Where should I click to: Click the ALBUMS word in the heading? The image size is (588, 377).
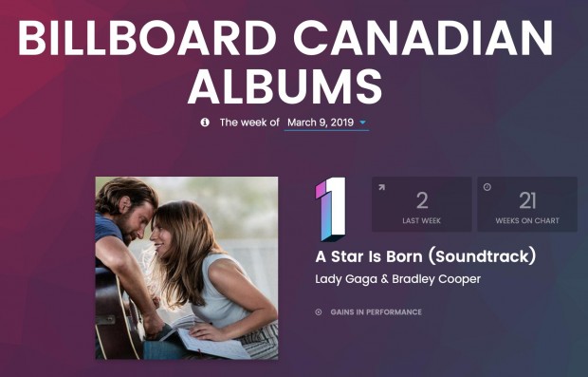[285, 86]
